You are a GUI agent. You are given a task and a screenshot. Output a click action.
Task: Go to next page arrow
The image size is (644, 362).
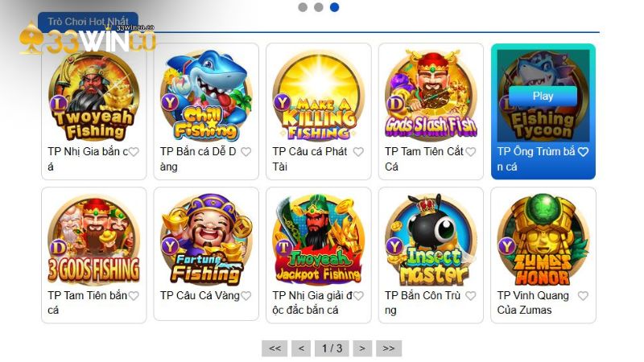(x=361, y=348)
